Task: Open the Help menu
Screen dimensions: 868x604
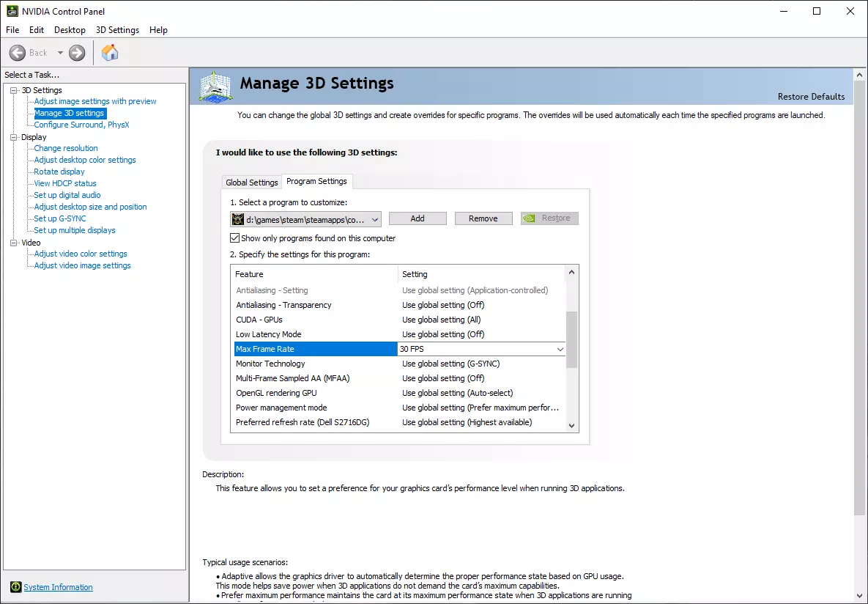Action: (158, 30)
